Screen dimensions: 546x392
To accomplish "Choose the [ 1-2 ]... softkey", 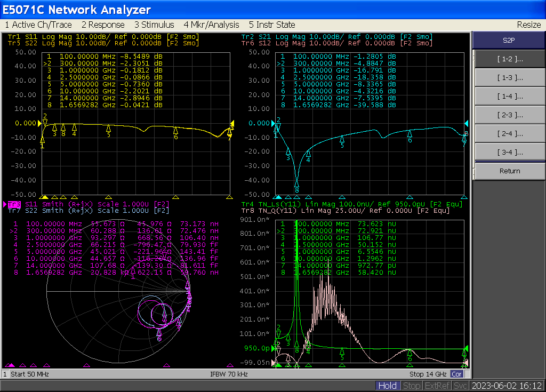I will [510, 59].
